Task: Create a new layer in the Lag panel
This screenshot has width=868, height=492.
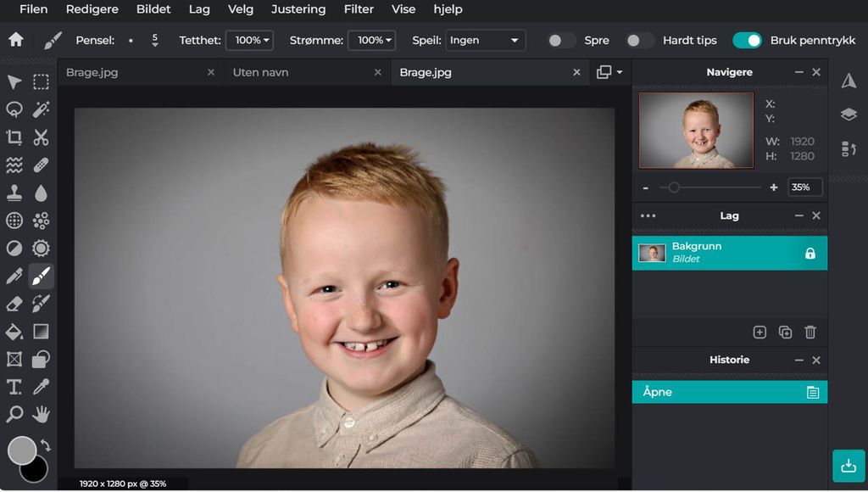Action: coord(760,333)
